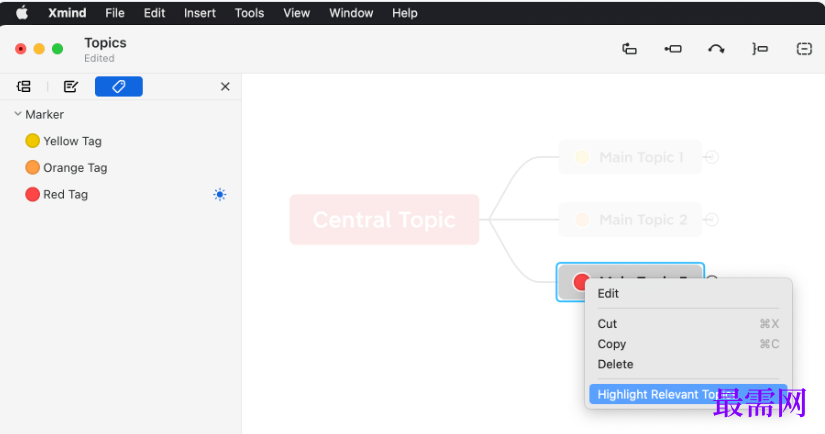Click the Subtopic toolbar icon
This screenshot has height=434, width=825.
673,48
